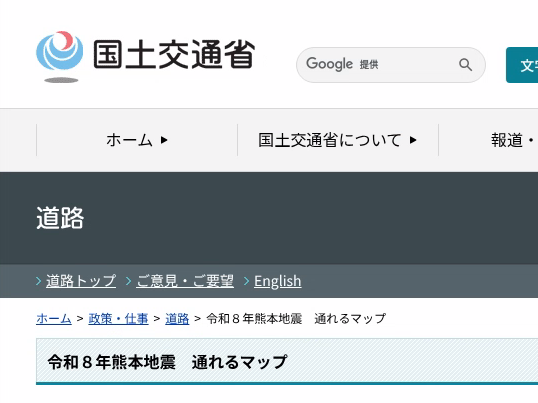Open 道路 breadcrumb link
Image resolution: width=538 pixels, height=403 pixels.
(177, 319)
